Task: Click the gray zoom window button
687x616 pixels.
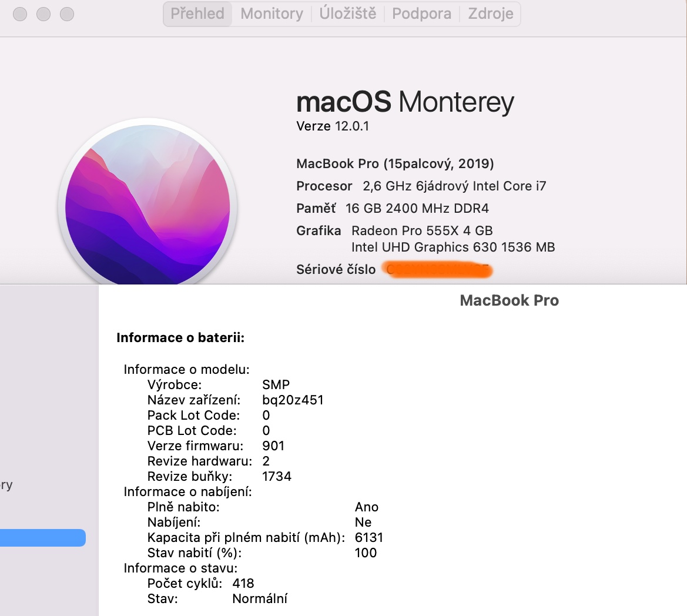Action: 66,14
